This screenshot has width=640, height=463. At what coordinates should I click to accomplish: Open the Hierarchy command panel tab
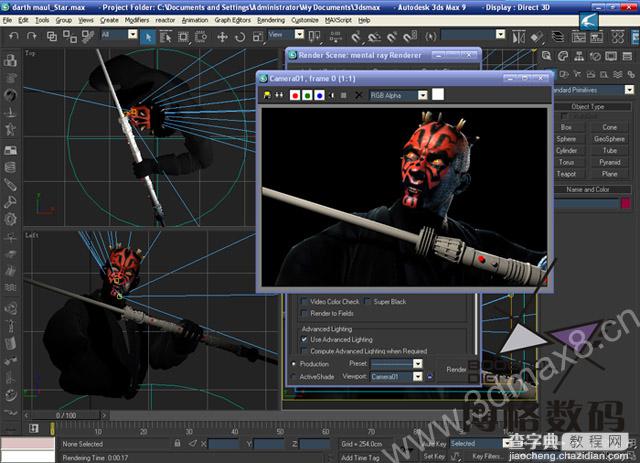click(x=579, y=56)
